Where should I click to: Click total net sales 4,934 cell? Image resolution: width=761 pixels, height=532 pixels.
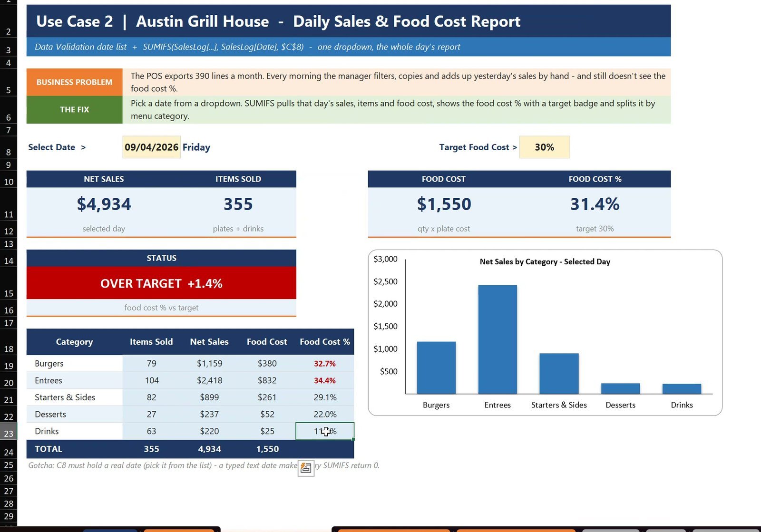tap(209, 449)
